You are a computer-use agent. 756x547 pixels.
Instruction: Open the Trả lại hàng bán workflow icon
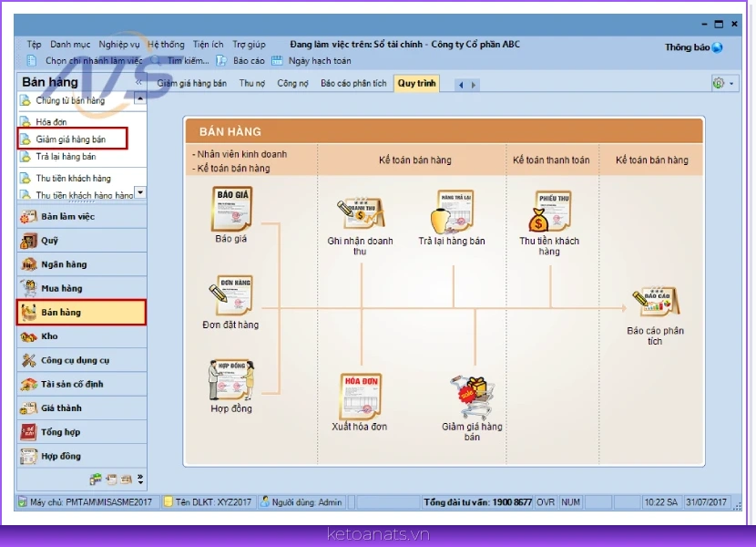point(452,212)
